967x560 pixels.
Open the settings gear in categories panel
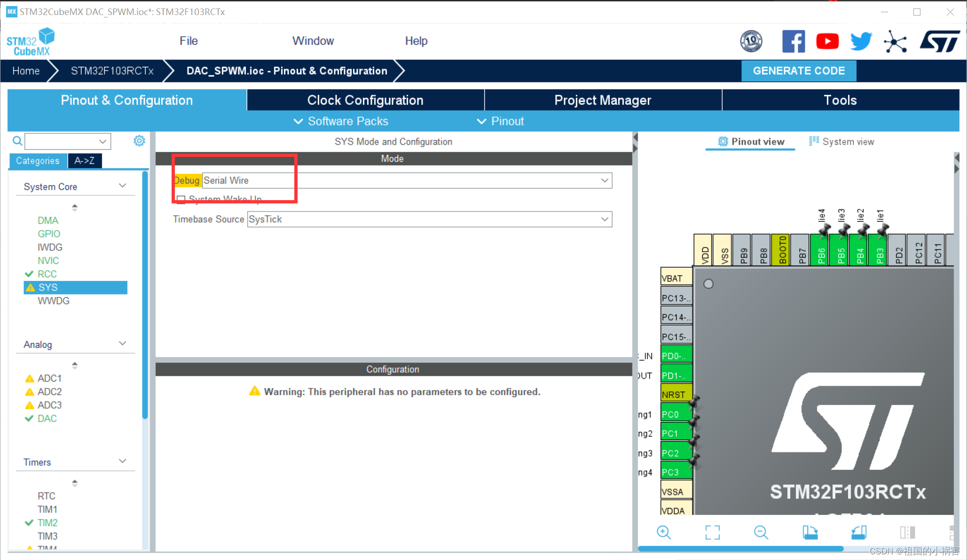(x=139, y=140)
